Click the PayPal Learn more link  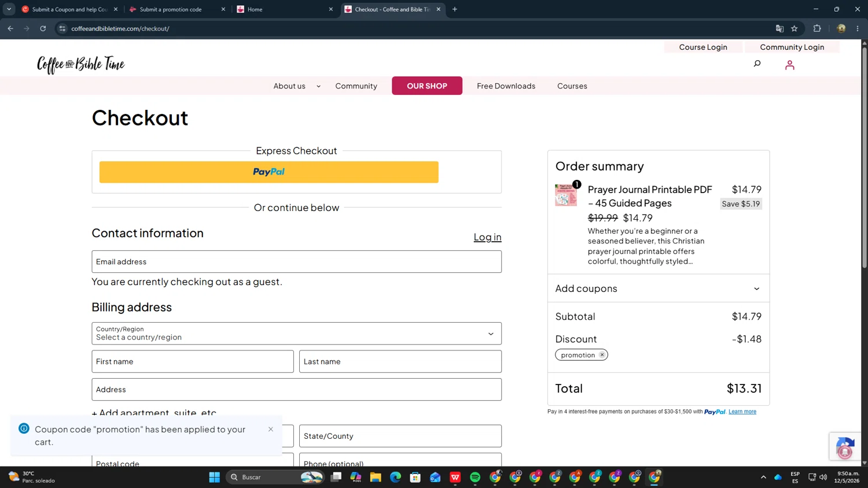742,412
